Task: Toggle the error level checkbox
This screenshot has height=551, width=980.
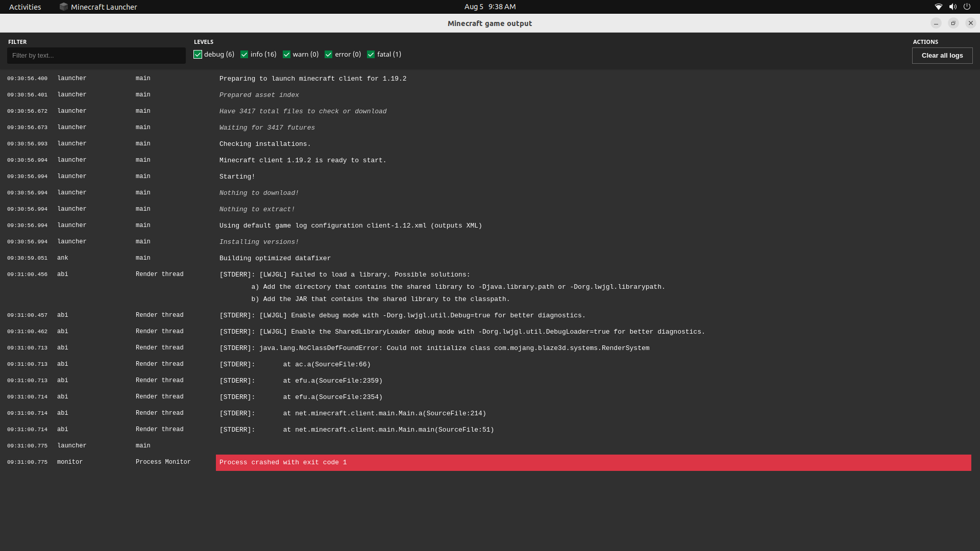Action: pos(329,55)
